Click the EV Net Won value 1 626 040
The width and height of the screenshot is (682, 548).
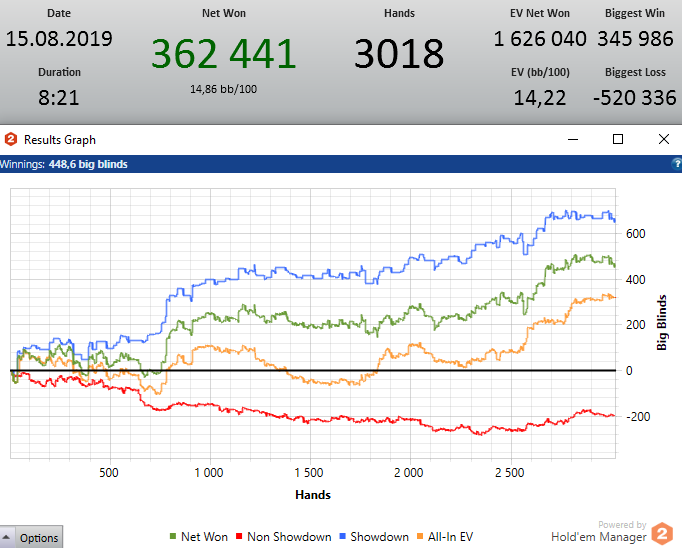pyautogui.click(x=540, y=39)
